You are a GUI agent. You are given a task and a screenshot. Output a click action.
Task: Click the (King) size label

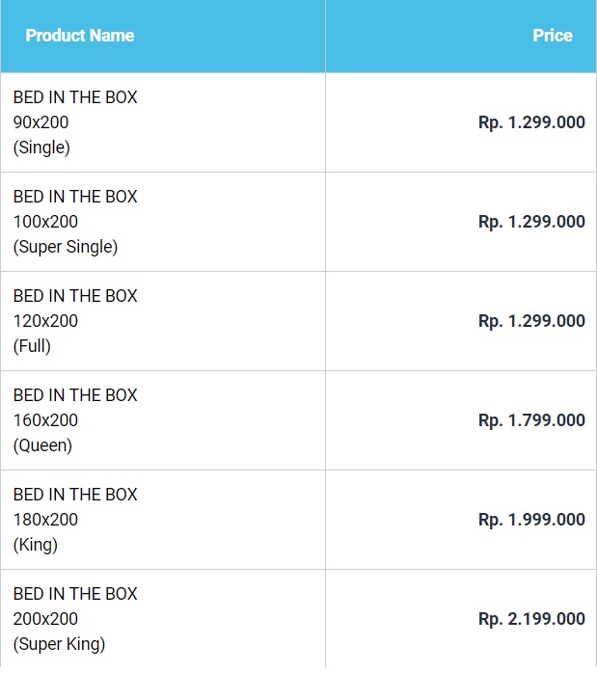tap(36, 545)
